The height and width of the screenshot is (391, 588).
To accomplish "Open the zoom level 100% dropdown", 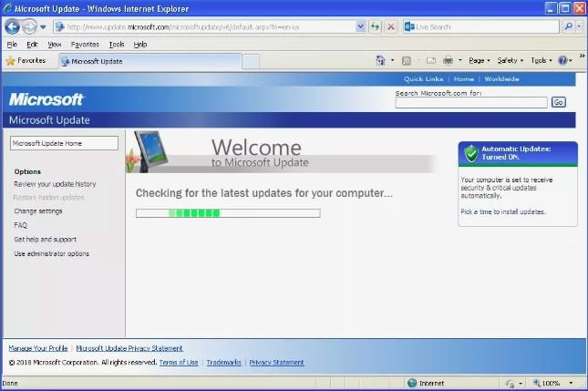I will tap(557, 383).
